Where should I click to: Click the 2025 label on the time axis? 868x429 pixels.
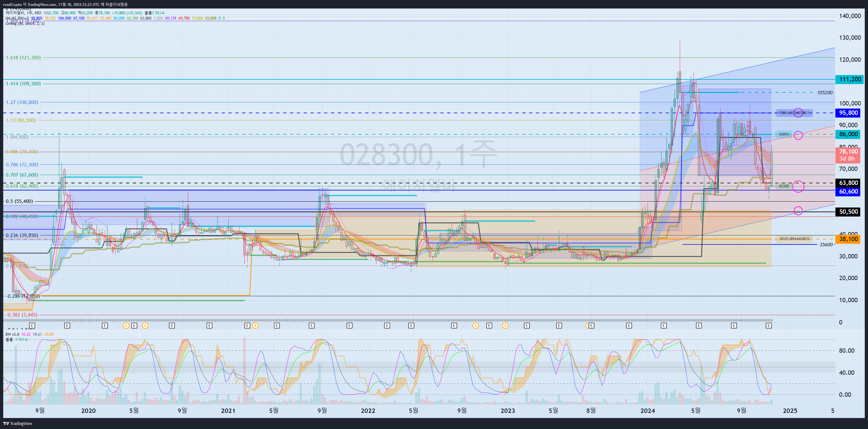coord(790,410)
